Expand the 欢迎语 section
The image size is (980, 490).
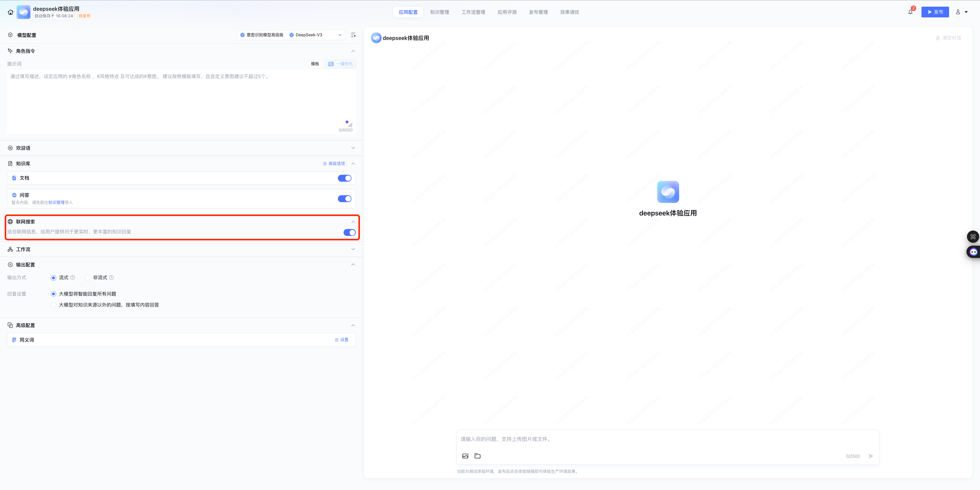tap(353, 148)
